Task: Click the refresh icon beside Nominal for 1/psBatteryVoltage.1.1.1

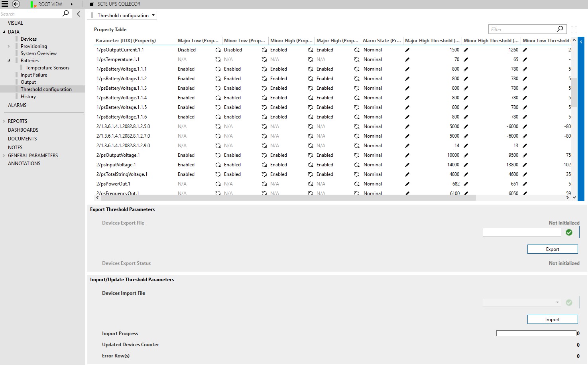Action: pos(356,69)
